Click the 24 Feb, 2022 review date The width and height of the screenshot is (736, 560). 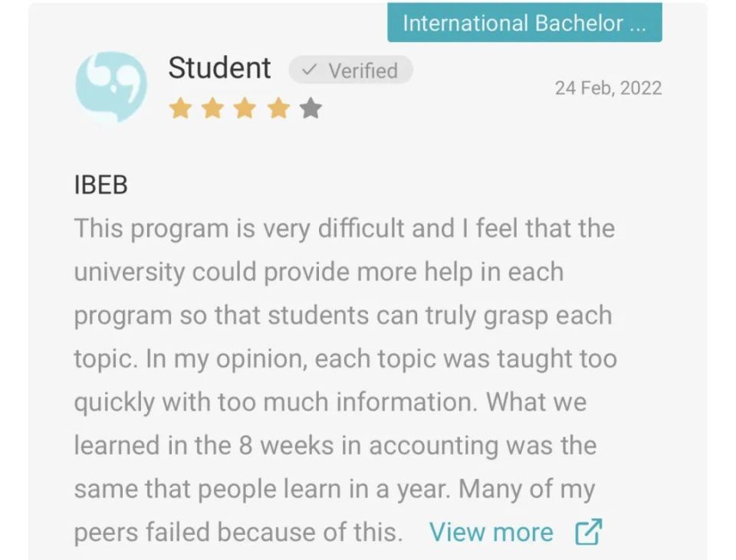pos(608,87)
